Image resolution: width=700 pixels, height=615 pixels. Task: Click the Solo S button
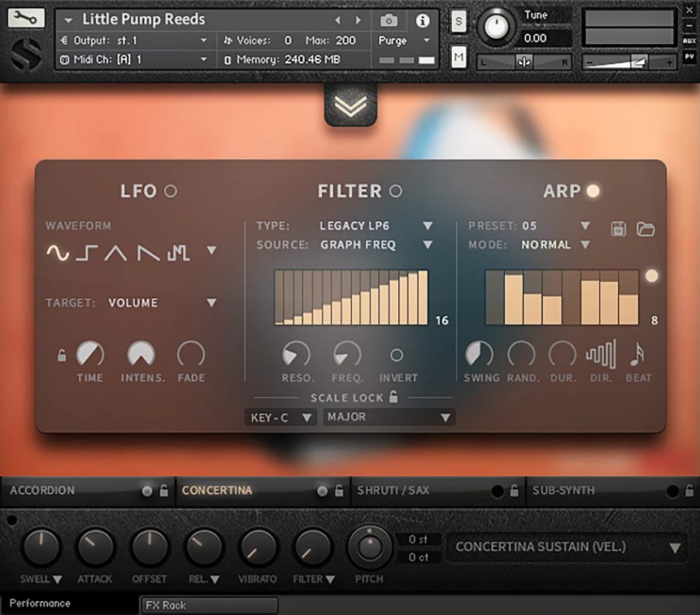point(459,20)
